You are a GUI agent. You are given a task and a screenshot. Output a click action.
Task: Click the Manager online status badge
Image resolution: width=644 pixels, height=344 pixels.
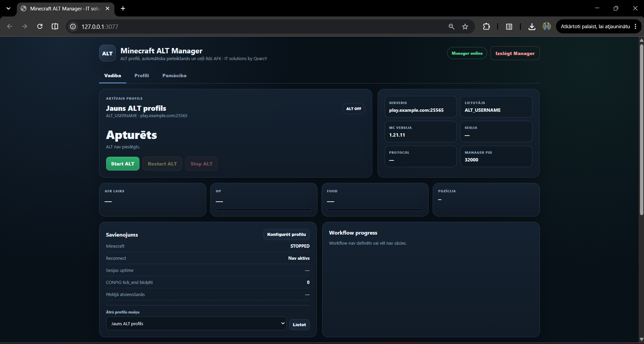coord(467,53)
